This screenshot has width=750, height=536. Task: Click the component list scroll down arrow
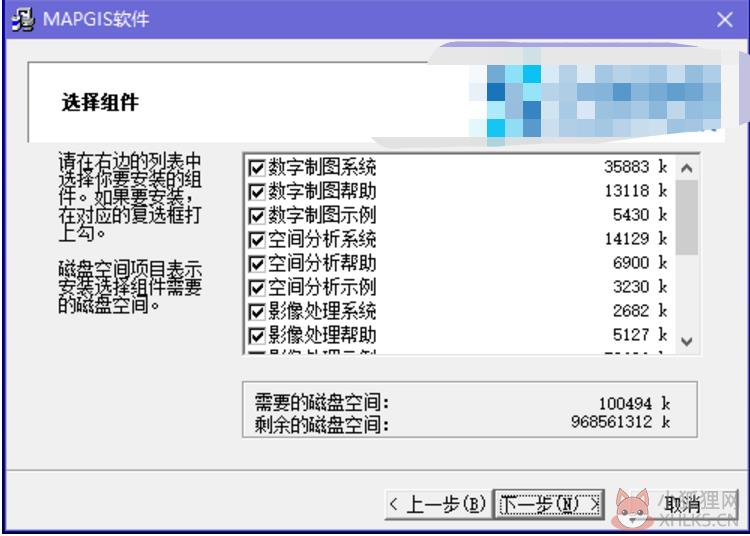(x=687, y=341)
